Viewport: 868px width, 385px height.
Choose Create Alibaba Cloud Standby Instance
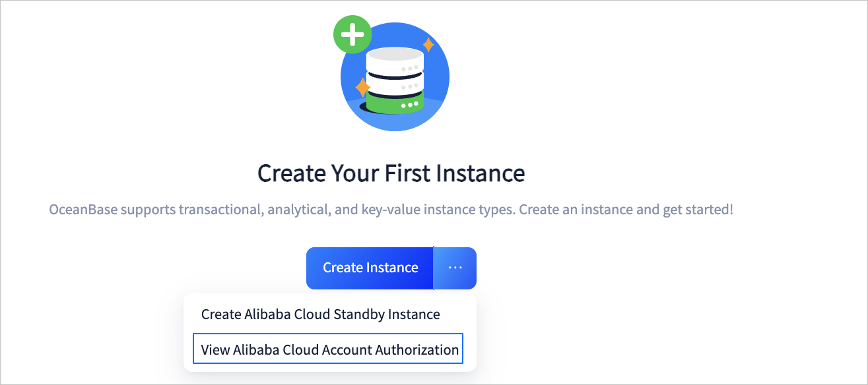point(321,314)
